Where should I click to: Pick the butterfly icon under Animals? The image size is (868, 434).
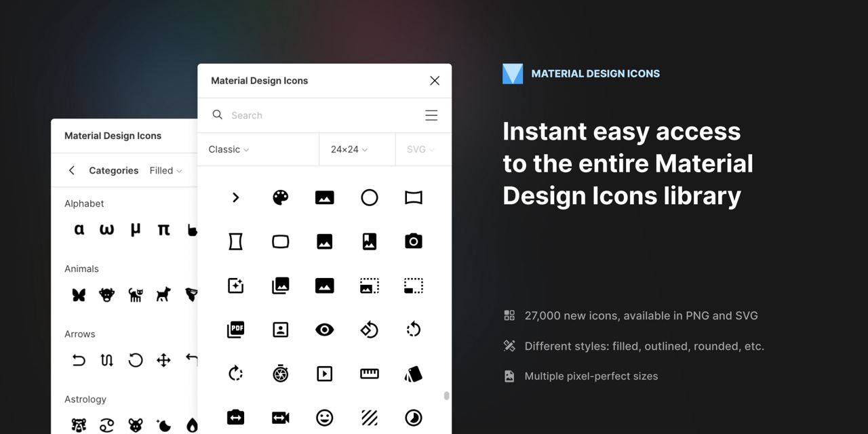coord(79,294)
